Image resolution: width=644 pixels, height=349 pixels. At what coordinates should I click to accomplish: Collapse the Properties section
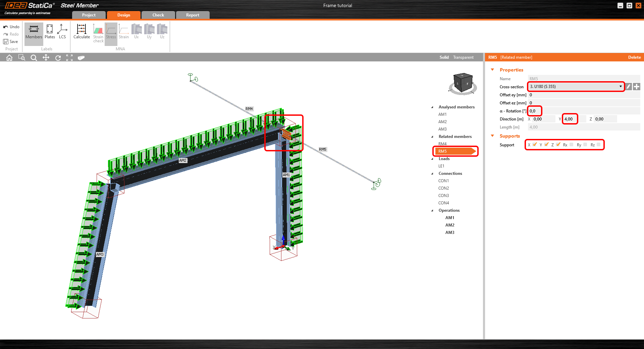[492, 70]
